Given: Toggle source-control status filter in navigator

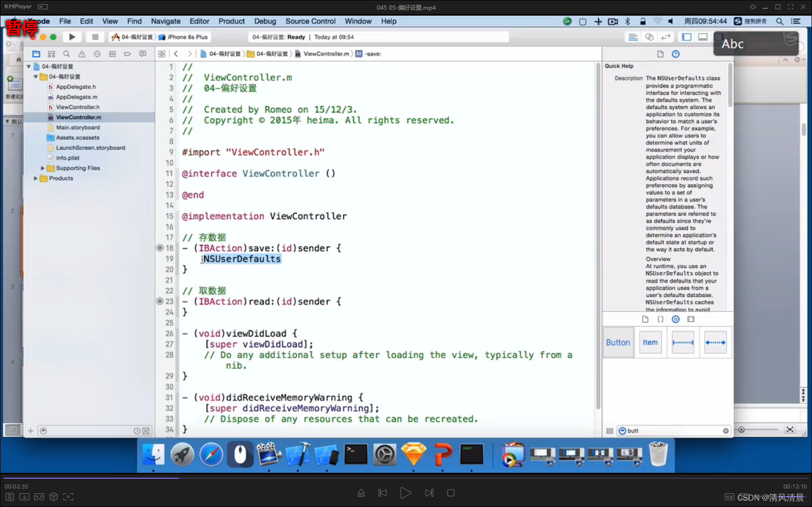Looking at the screenshot, I should [x=146, y=431].
